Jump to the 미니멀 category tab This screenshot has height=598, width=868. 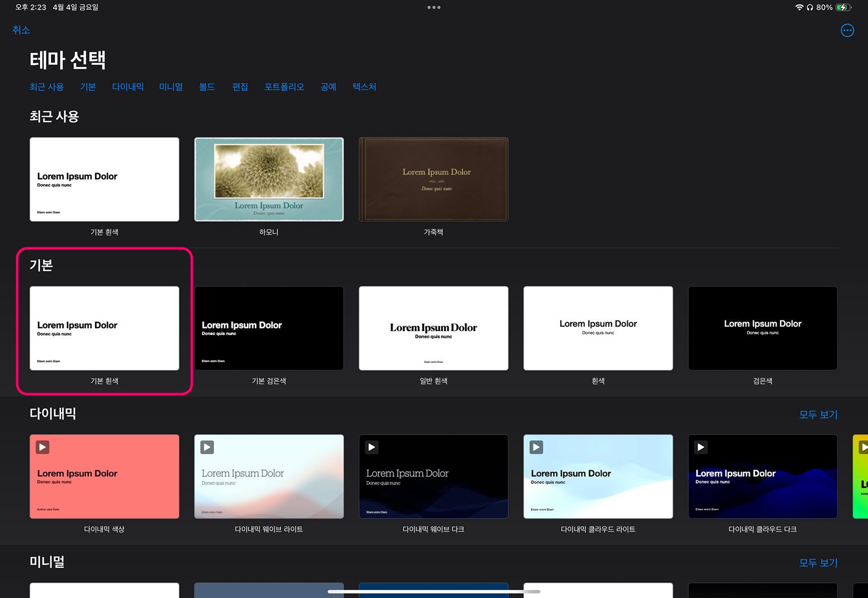coord(171,87)
